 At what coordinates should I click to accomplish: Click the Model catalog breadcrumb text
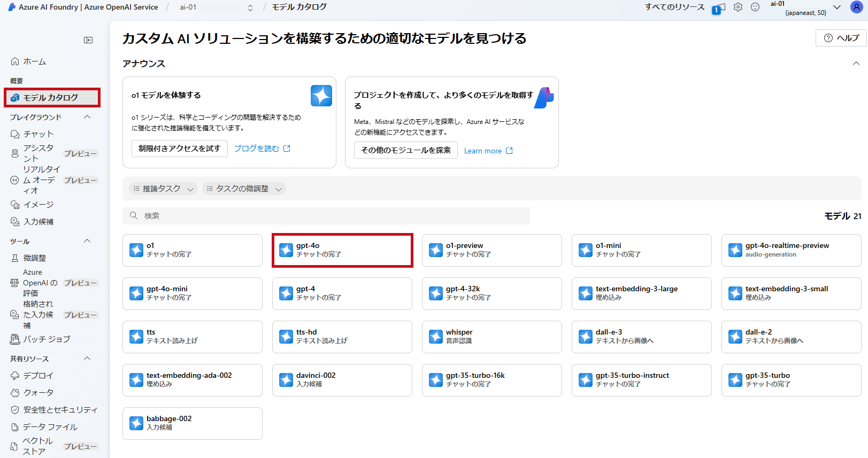(x=299, y=7)
